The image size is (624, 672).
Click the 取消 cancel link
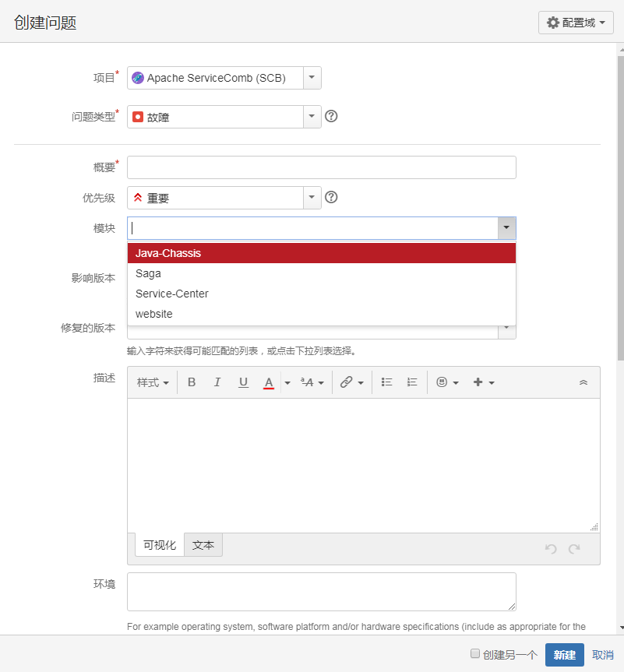[x=603, y=655]
